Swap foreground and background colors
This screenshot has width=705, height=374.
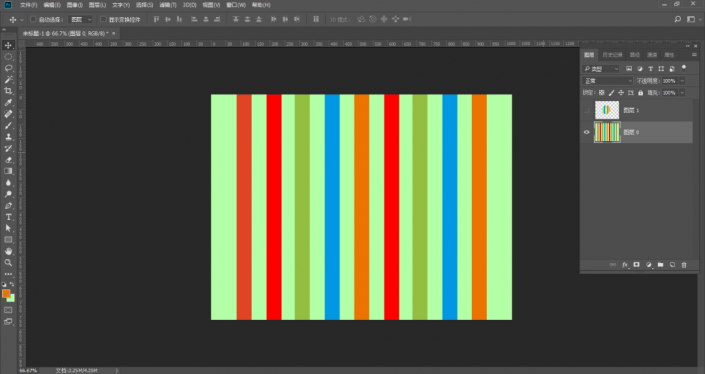point(12,285)
